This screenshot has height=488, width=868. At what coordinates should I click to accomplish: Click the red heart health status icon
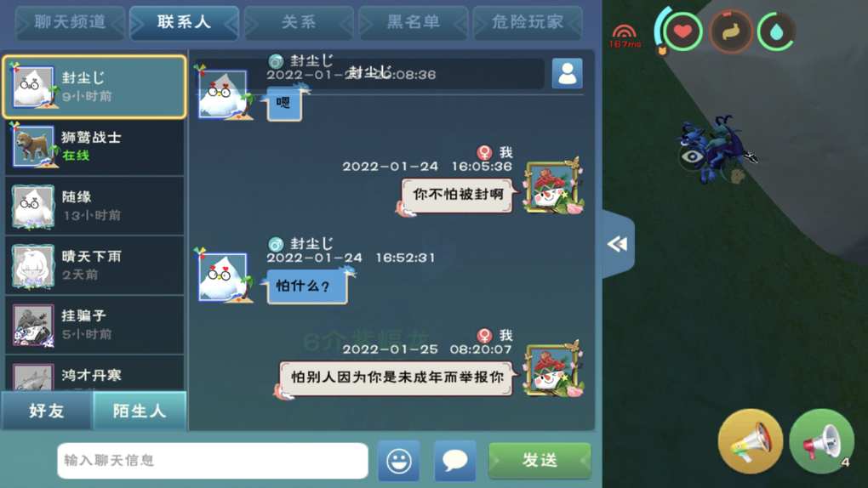pyautogui.click(x=682, y=31)
